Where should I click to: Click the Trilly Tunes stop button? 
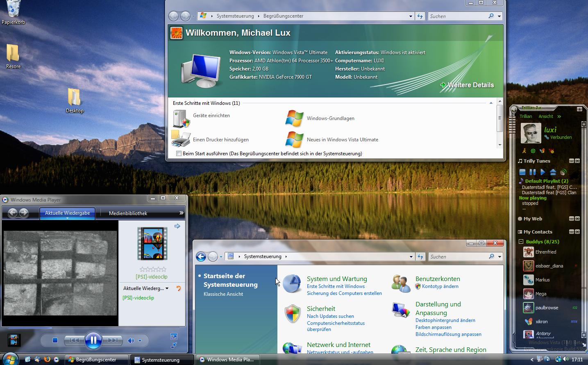pyautogui.click(x=522, y=172)
